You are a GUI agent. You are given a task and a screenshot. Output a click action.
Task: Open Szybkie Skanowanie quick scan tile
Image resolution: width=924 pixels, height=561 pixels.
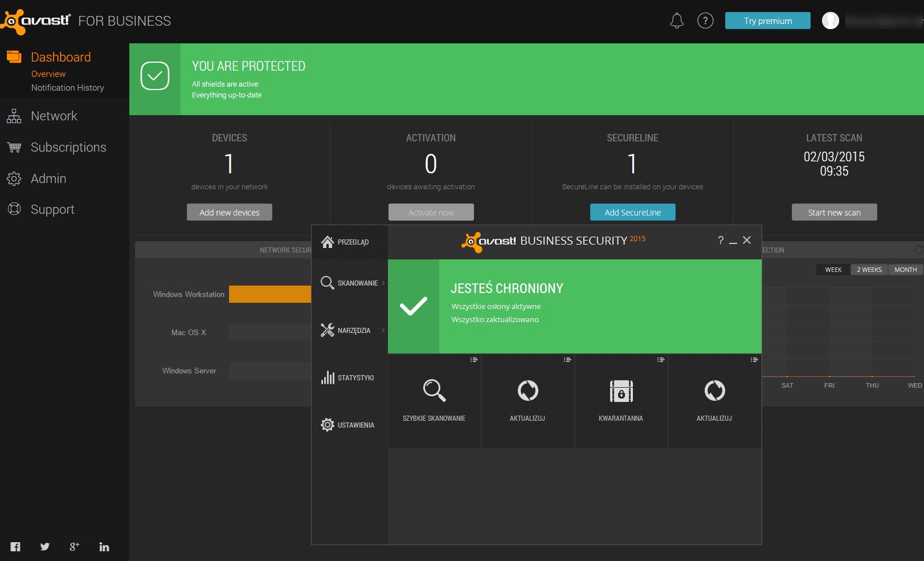click(x=434, y=401)
